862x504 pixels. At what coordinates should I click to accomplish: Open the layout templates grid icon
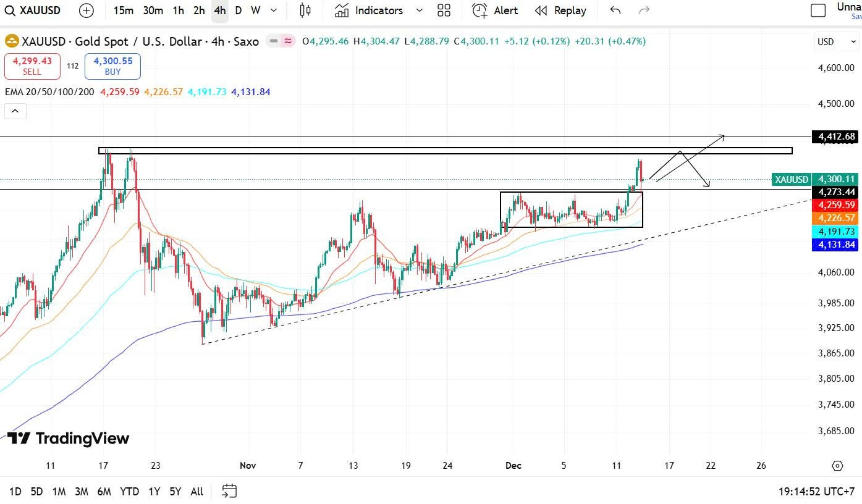click(x=444, y=10)
